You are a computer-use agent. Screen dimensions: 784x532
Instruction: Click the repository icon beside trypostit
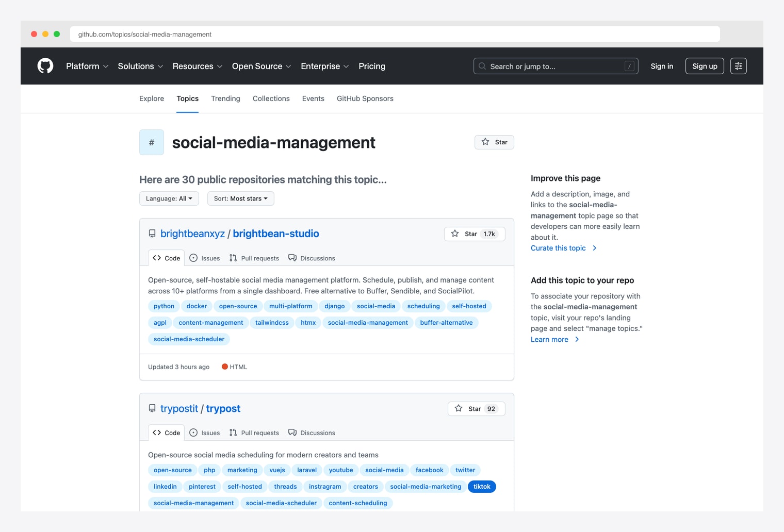tap(152, 408)
